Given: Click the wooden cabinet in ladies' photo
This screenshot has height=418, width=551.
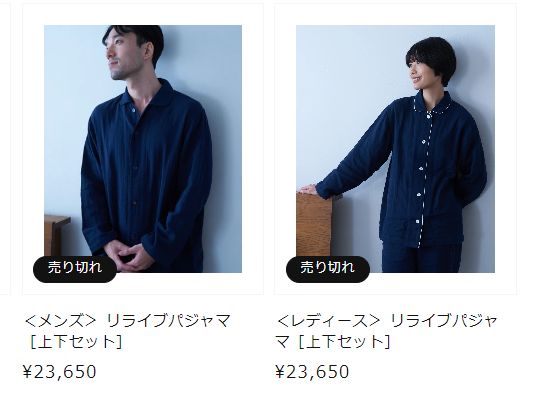Looking at the screenshot, I should 314,225.
